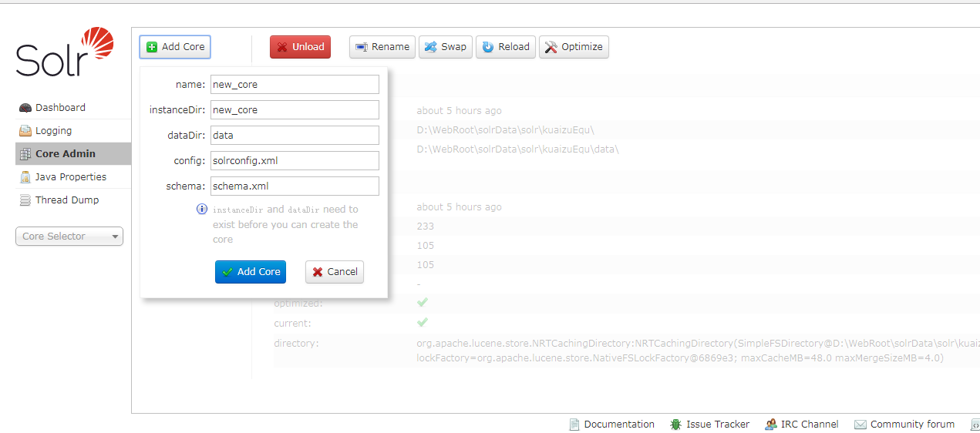Click the name input field
This screenshot has width=980, height=433.
pyautogui.click(x=295, y=85)
